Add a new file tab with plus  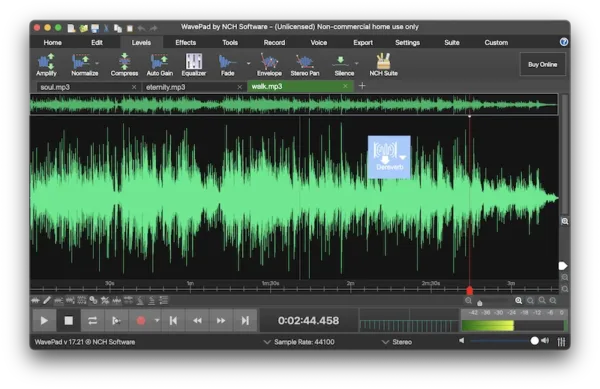coord(362,86)
